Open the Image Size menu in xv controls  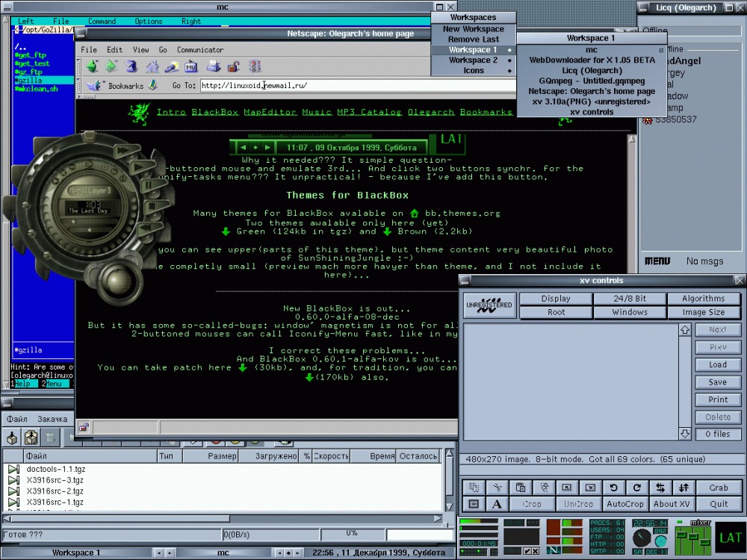[x=704, y=312]
